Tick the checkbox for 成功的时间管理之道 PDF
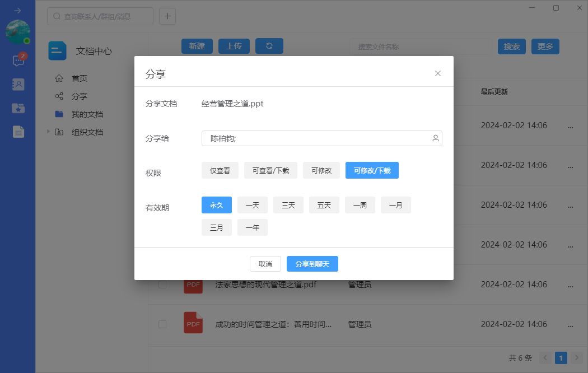 click(x=162, y=324)
